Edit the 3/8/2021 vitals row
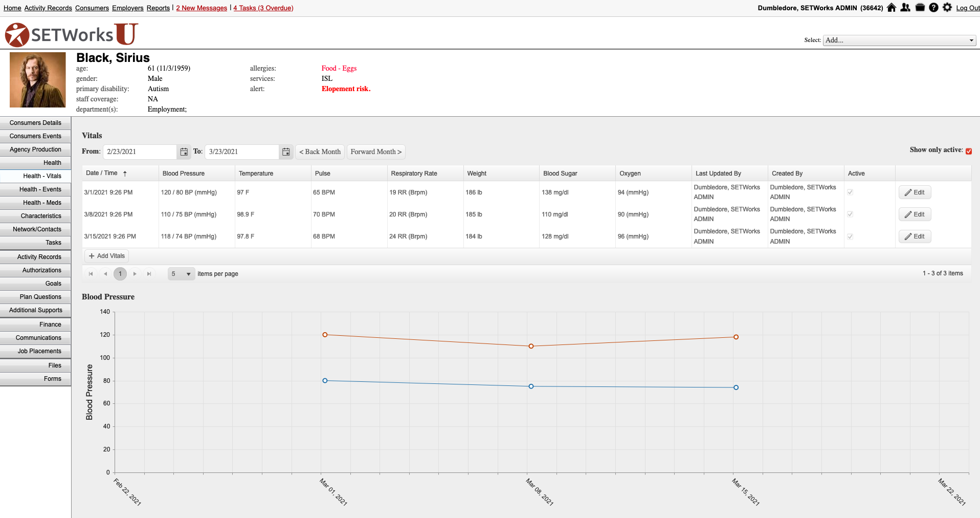 tap(915, 214)
